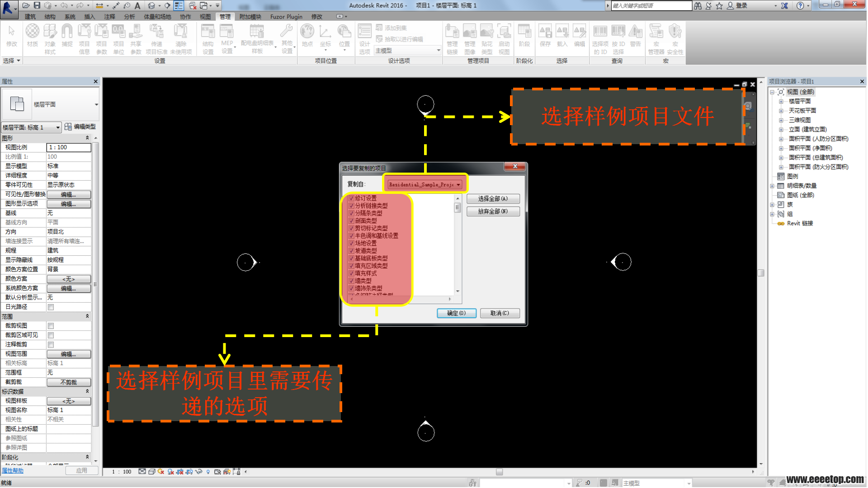868x488 pixels.
Task: Click 选择项的 ID icon
Action: click(x=600, y=39)
